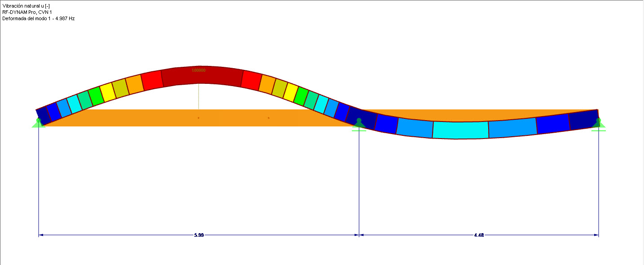
Task: Open mode selection from 'Deformada del modo 1'
Action: [27, 19]
